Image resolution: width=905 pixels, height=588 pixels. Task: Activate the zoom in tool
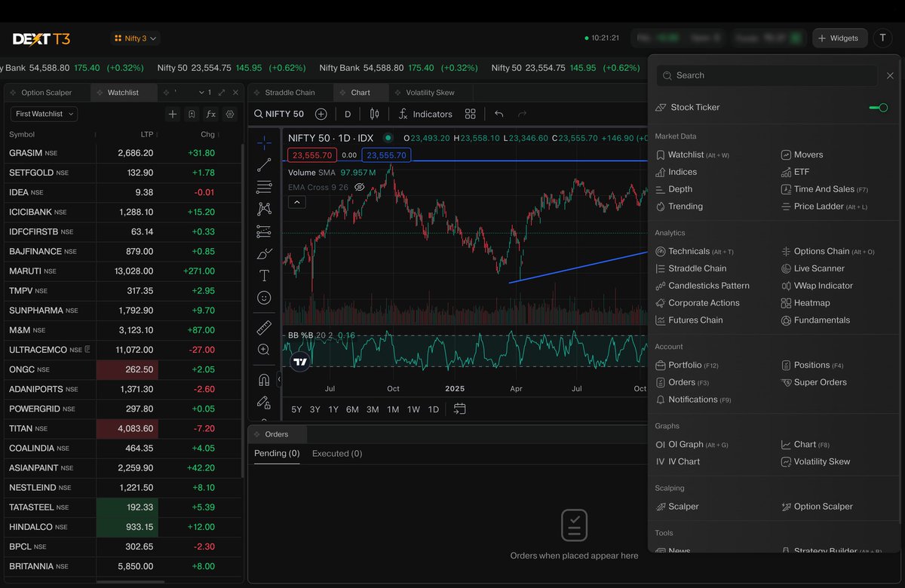coord(264,350)
